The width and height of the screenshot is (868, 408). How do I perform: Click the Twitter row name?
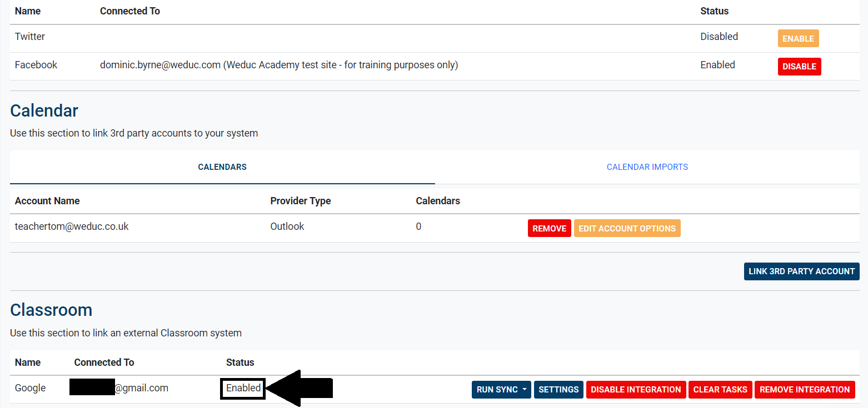30,37
